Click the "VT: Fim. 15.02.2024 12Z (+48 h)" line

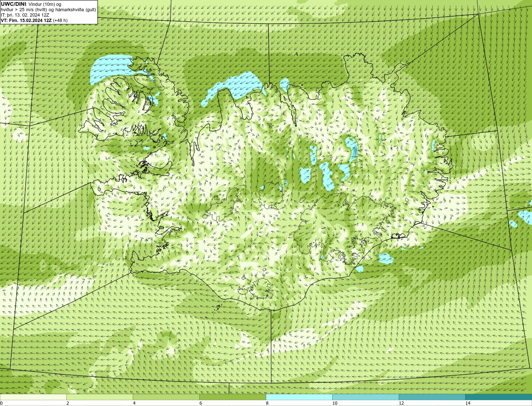34,20
